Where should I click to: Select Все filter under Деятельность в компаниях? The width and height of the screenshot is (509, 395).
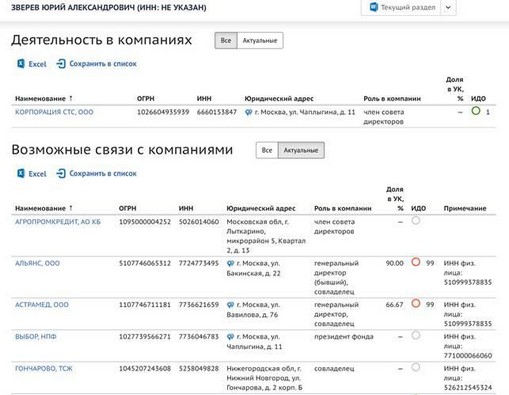(226, 41)
